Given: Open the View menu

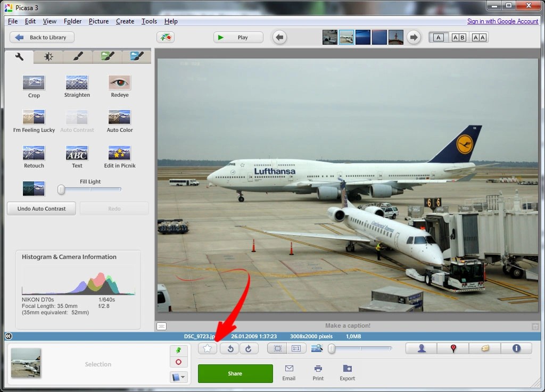Looking at the screenshot, I should (49, 21).
